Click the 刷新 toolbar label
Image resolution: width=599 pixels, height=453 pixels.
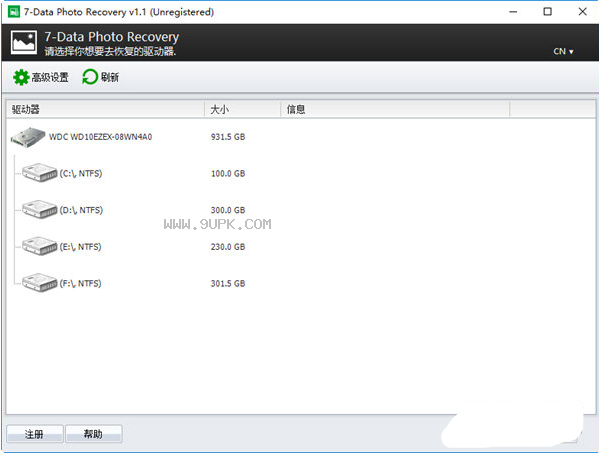tap(110, 77)
